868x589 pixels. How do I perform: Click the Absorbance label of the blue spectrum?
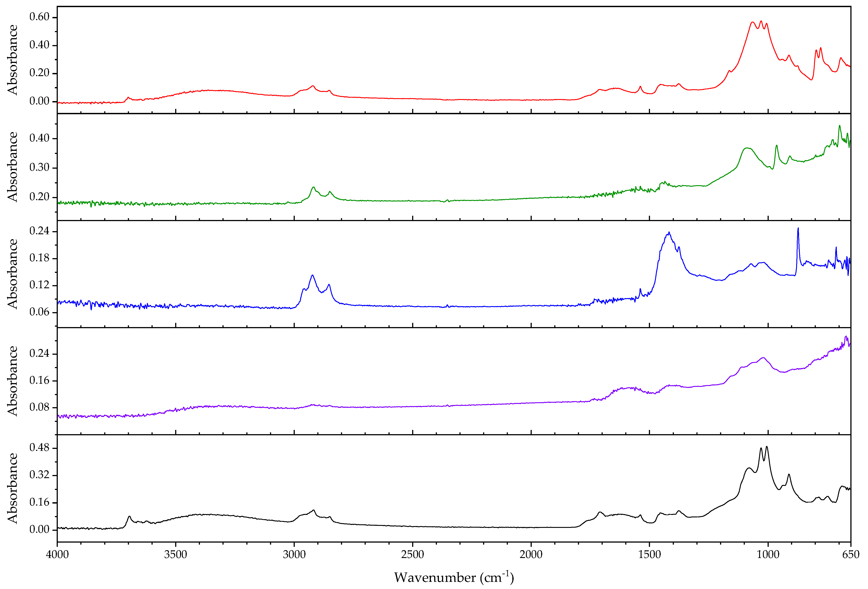coord(13,274)
